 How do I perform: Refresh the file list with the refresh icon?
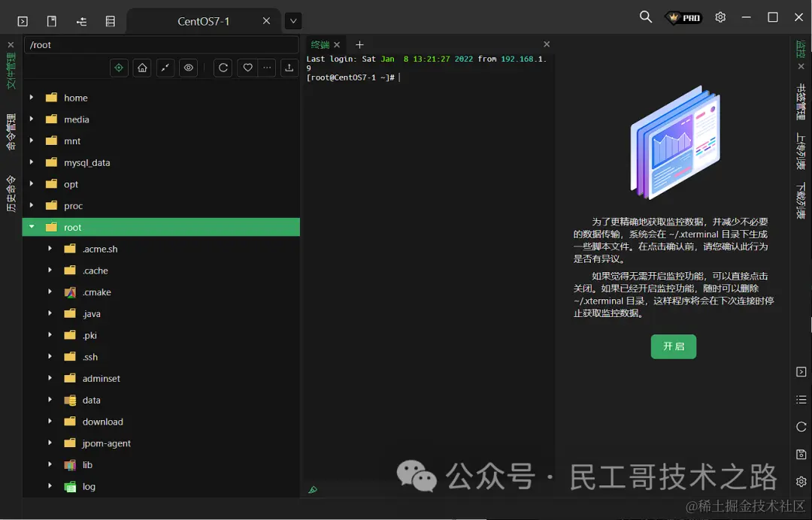click(223, 68)
